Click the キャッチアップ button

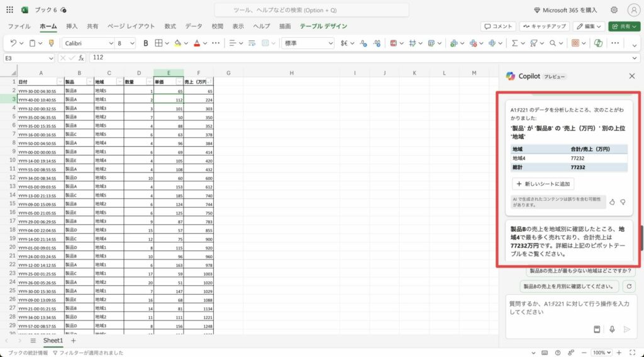click(545, 26)
